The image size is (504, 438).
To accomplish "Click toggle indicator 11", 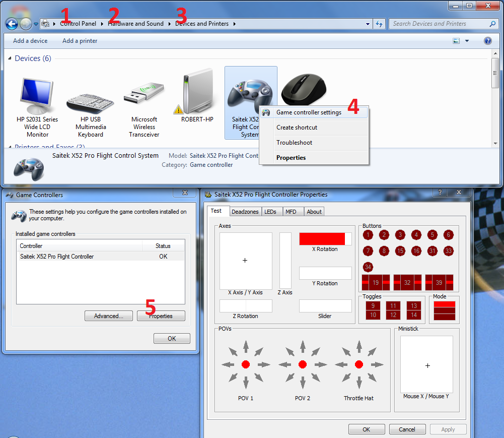I will (393, 306).
